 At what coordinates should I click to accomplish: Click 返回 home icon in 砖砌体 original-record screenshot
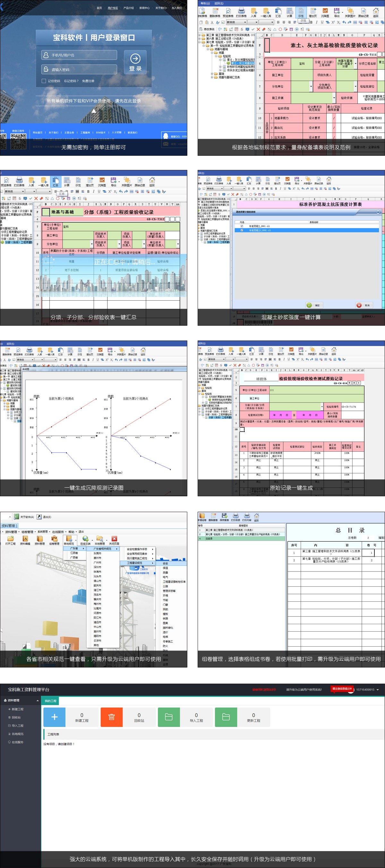(x=334, y=351)
